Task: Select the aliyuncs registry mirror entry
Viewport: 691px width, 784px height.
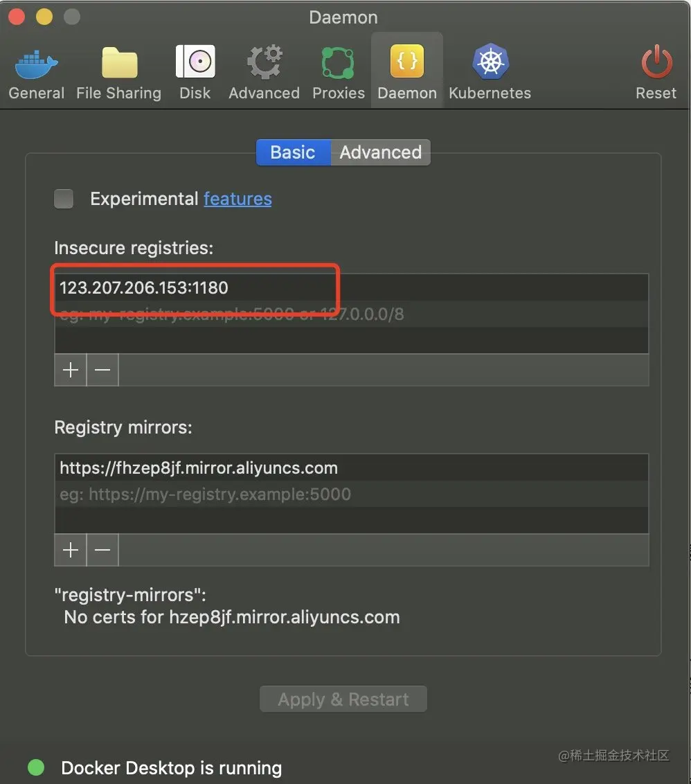Action: point(351,467)
